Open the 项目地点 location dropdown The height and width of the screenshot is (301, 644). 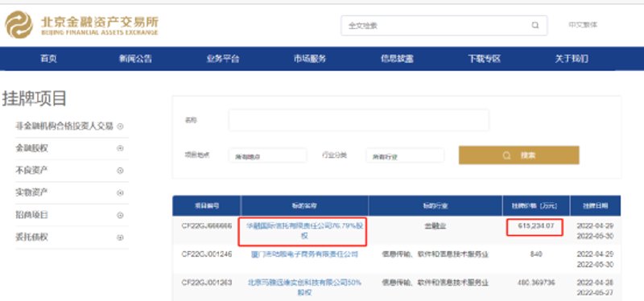click(267, 155)
